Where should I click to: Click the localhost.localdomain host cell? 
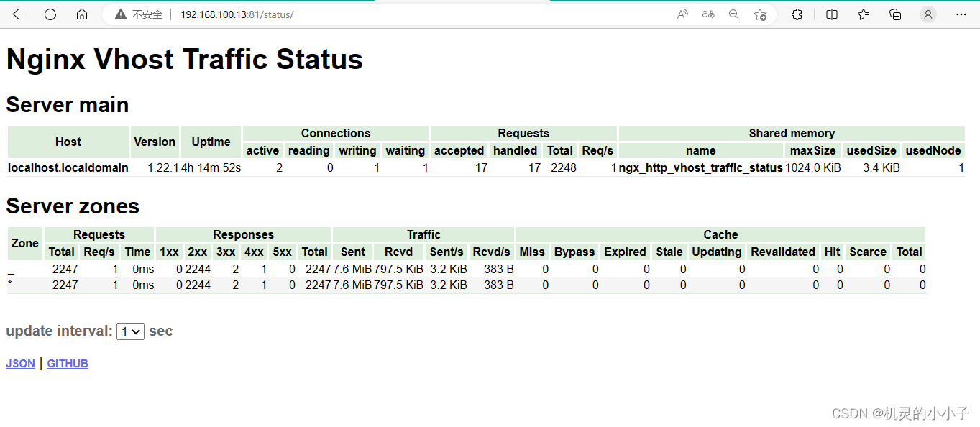point(68,167)
